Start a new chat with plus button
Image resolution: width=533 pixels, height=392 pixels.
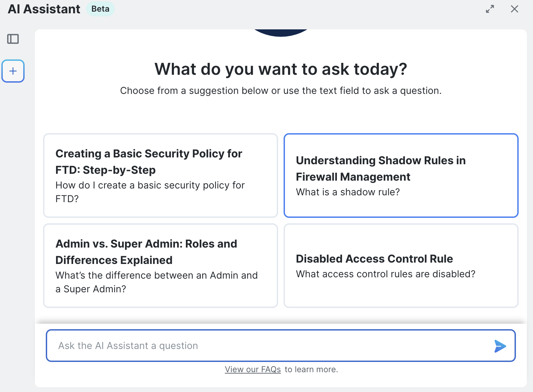click(13, 71)
